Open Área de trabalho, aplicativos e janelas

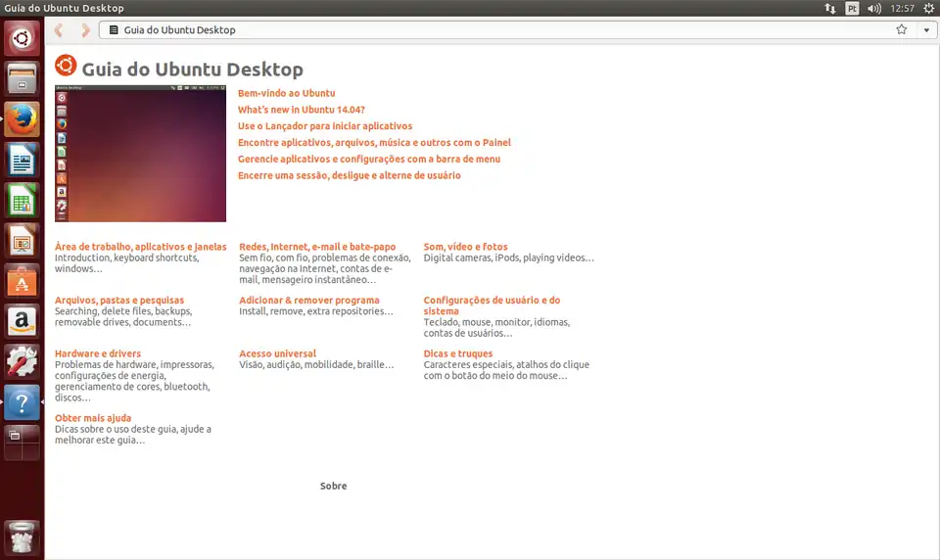141,247
